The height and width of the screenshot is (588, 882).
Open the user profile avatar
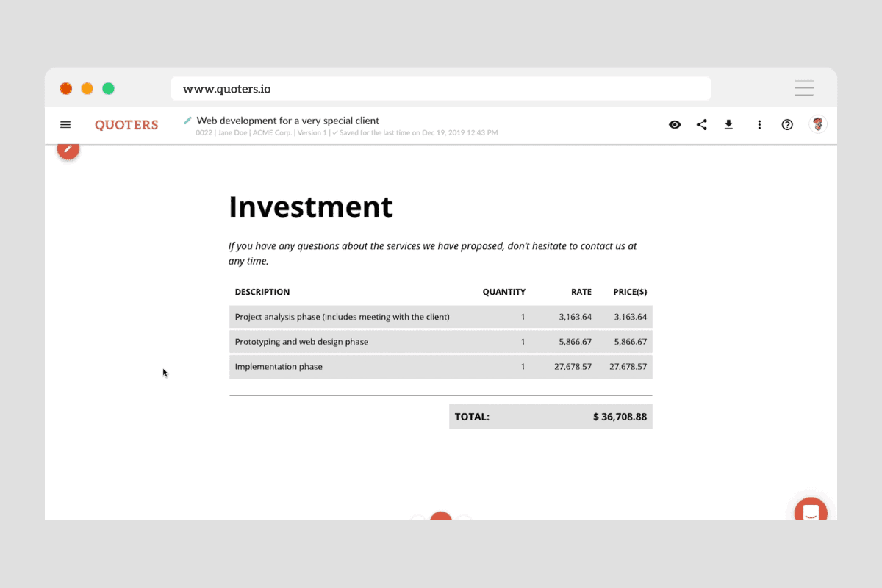[818, 124]
